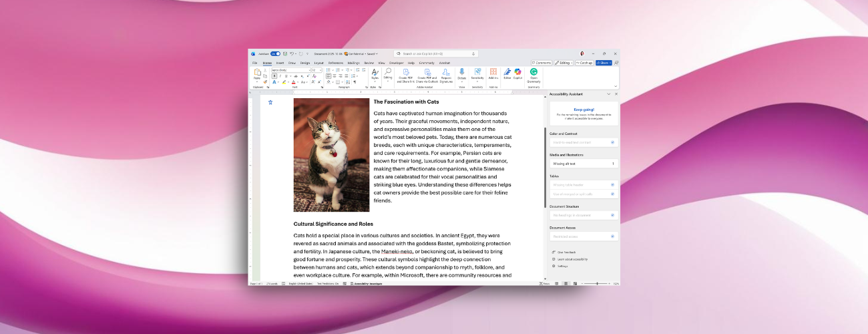
Task: Switch to the Layout tab
Action: click(x=319, y=63)
